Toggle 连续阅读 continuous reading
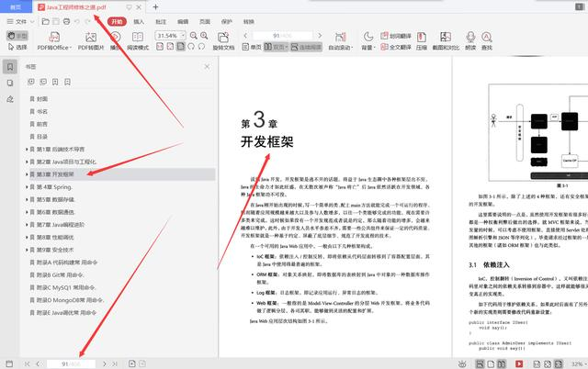This screenshot has height=369, width=588. click(x=306, y=47)
